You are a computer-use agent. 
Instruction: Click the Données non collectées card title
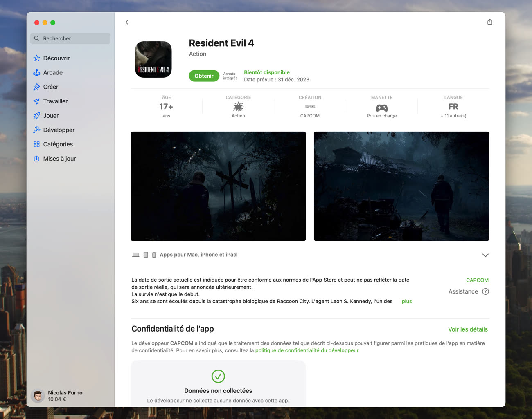(x=218, y=391)
